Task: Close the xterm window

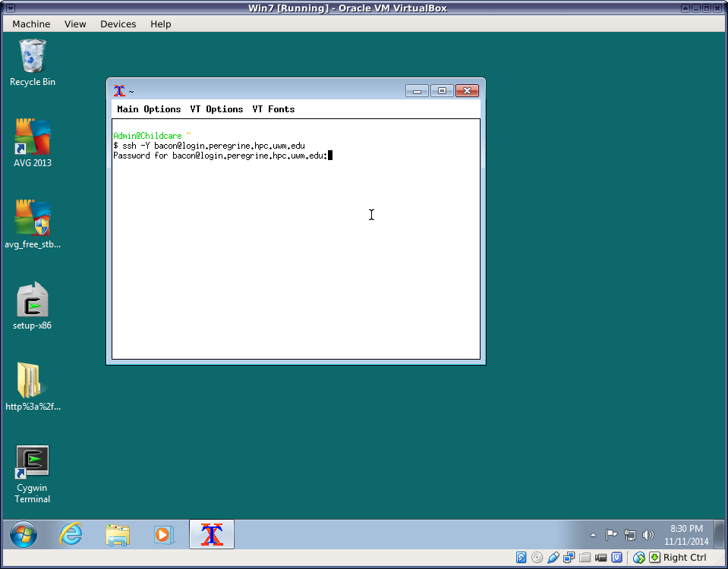Action: pos(467,90)
